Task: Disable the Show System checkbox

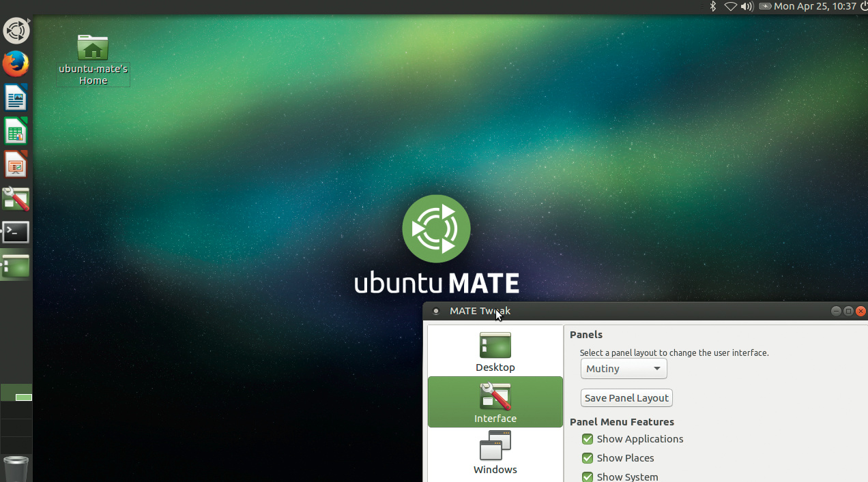Action: pyautogui.click(x=588, y=477)
